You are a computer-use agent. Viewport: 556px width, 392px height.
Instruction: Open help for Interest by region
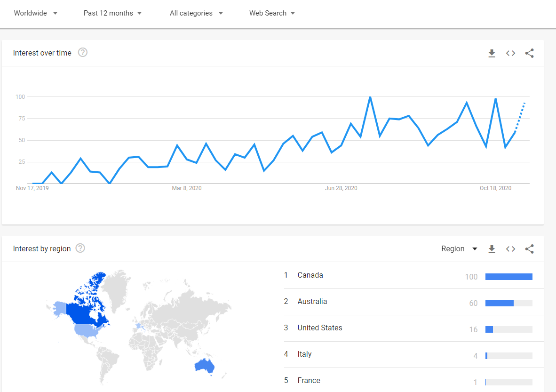click(x=80, y=248)
